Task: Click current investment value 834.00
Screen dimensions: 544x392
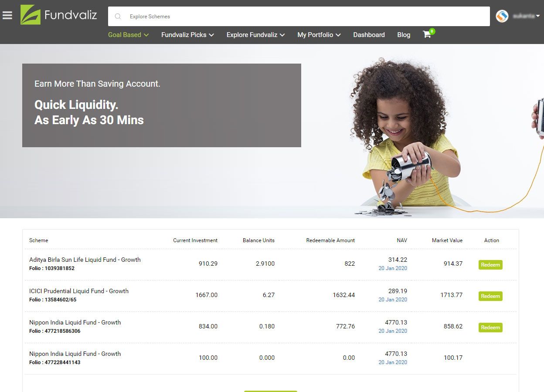Action: point(208,326)
